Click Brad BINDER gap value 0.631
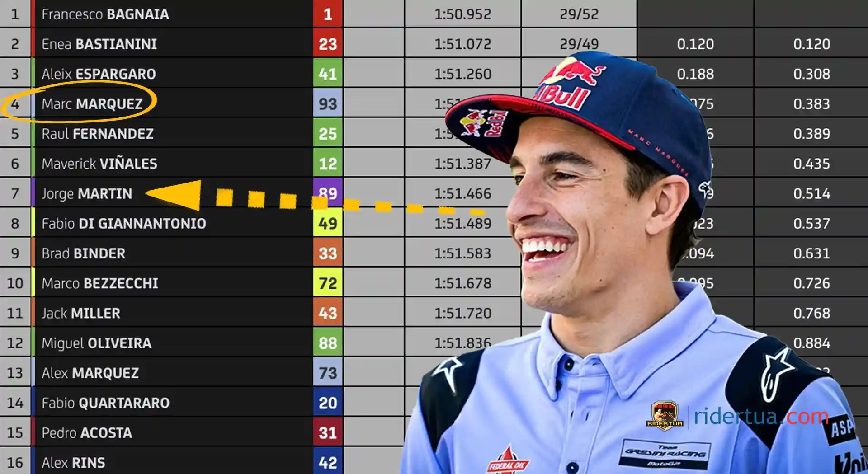 [x=811, y=253]
